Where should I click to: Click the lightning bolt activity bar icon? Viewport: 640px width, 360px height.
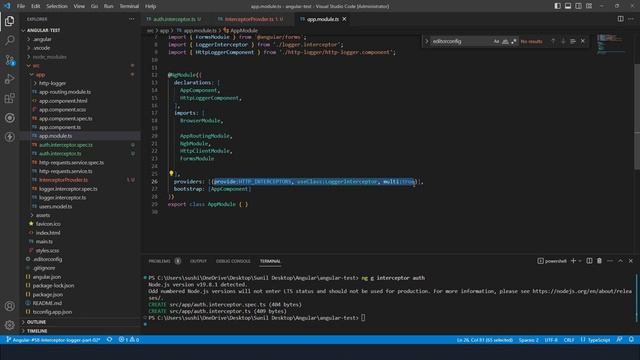pyautogui.click(x=10, y=137)
